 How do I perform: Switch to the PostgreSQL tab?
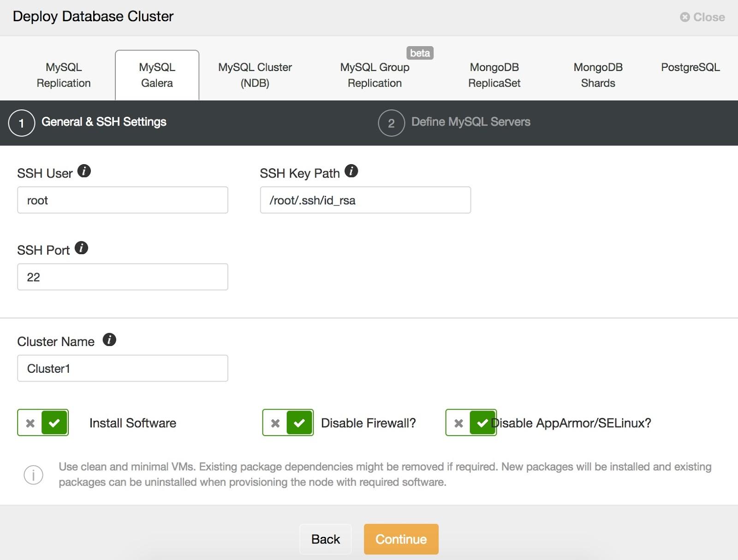coord(690,67)
